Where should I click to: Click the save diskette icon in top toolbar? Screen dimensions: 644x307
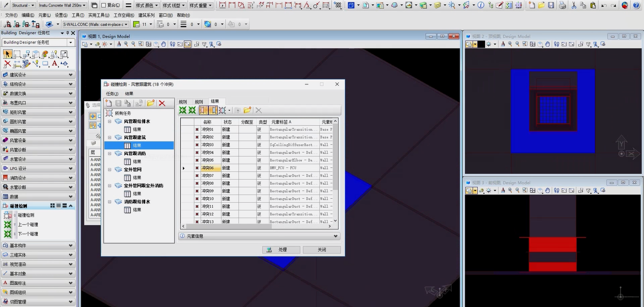coord(551,5)
